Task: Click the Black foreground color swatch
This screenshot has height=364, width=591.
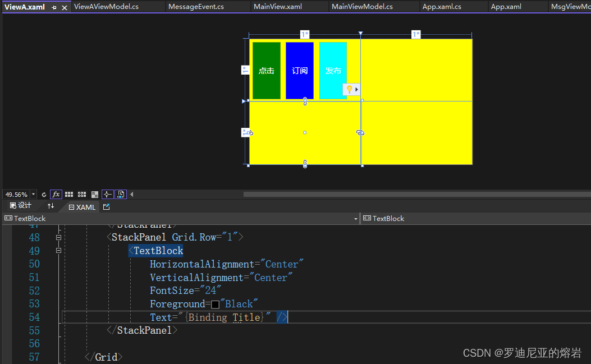Action: pos(215,305)
